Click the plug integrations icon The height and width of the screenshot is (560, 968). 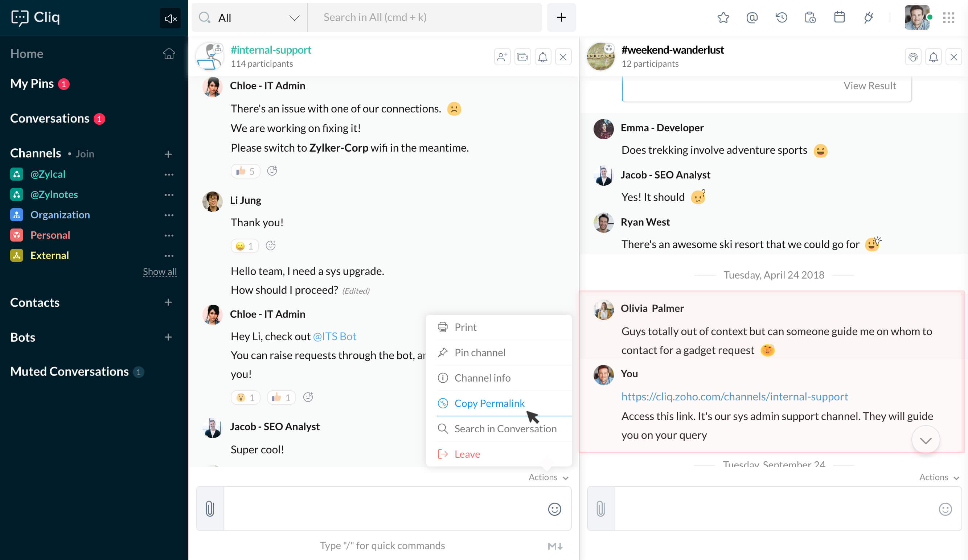[x=869, y=17]
